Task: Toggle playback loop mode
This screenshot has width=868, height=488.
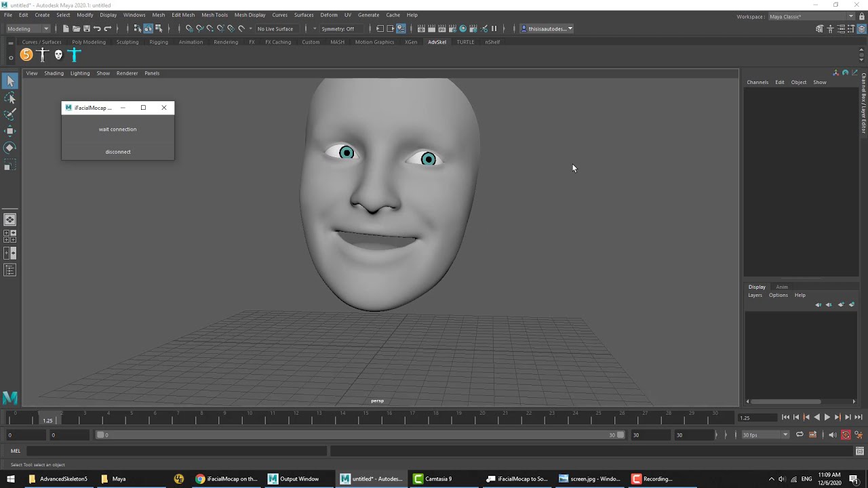Action: coord(800,434)
